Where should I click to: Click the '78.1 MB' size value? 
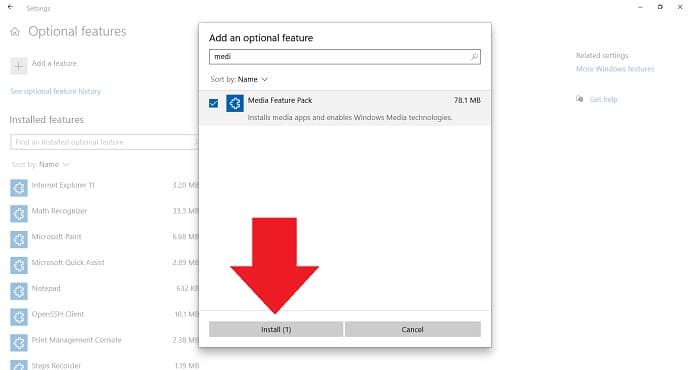coord(467,100)
